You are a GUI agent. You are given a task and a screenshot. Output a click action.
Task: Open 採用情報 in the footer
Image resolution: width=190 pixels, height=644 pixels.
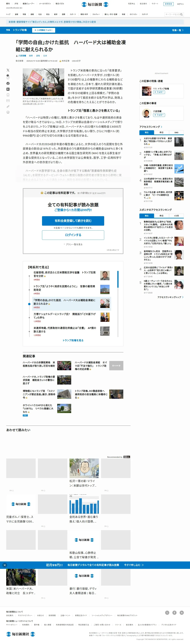tap(52, 615)
